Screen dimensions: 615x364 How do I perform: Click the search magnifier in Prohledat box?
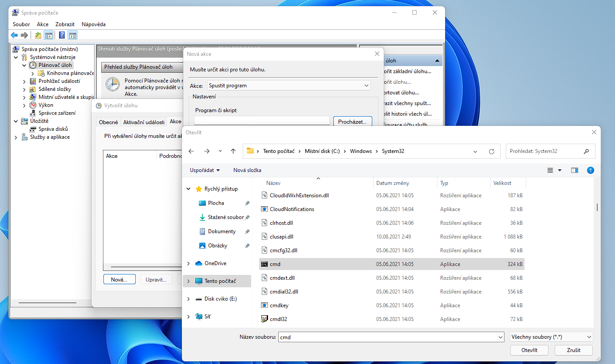tap(586, 151)
